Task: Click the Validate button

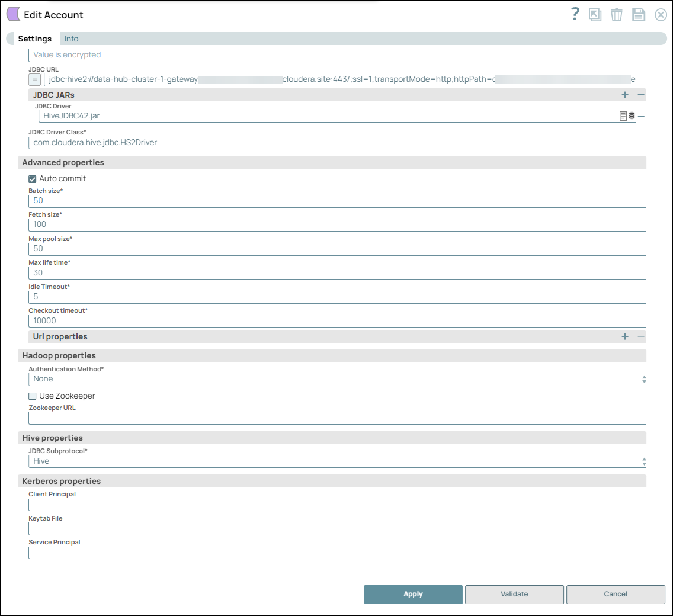Action: pyautogui.click(x=514, y=594)
